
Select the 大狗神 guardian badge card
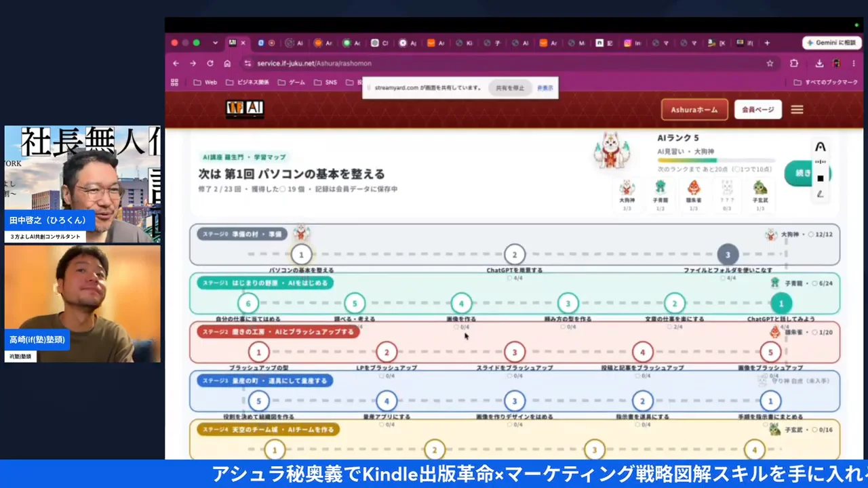tap(627, 195)
